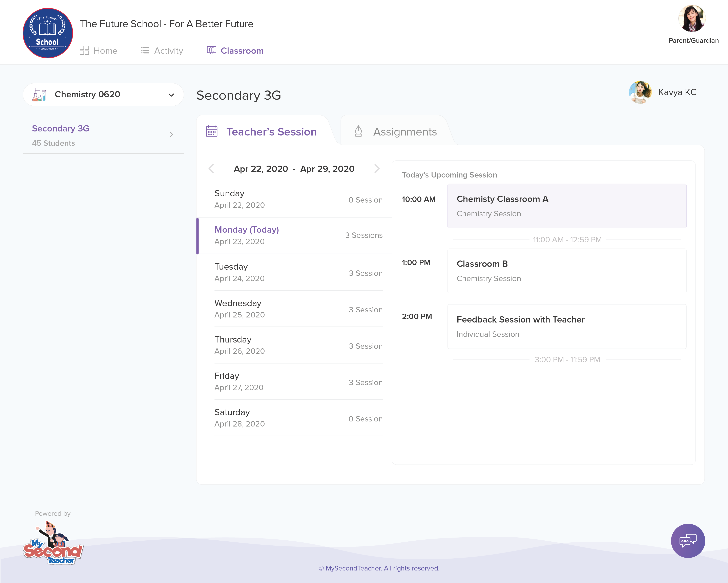Go to the previous week arrow
Viewport: 728px width, 583px height.
211,168
